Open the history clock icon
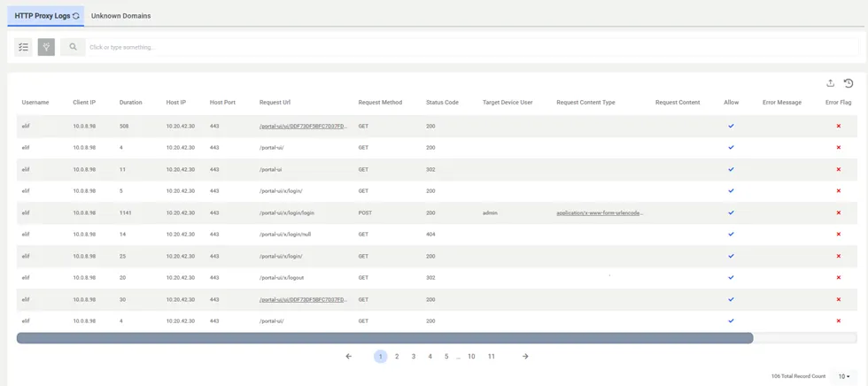Viewport: 868px width, 386px height. pos(849,83)
